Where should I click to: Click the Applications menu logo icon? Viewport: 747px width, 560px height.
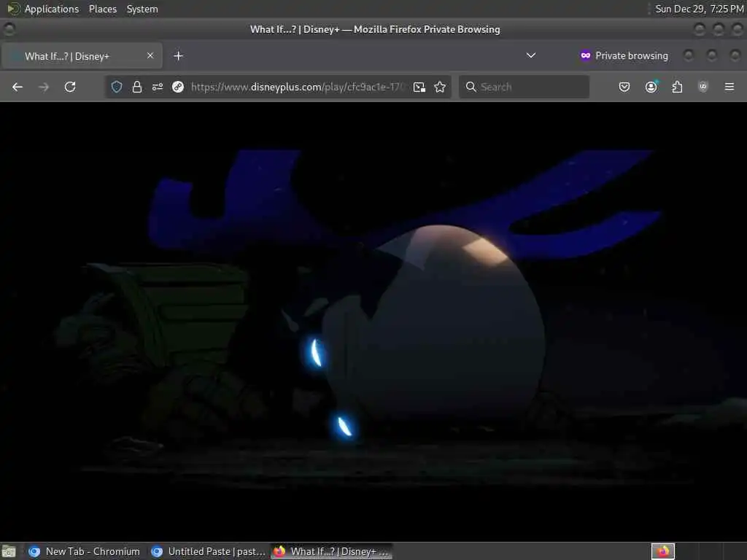13,9
